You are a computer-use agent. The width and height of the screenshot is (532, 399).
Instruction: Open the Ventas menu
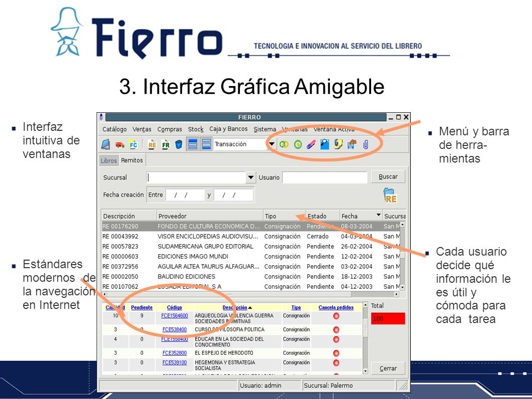[x=142, y=129]
